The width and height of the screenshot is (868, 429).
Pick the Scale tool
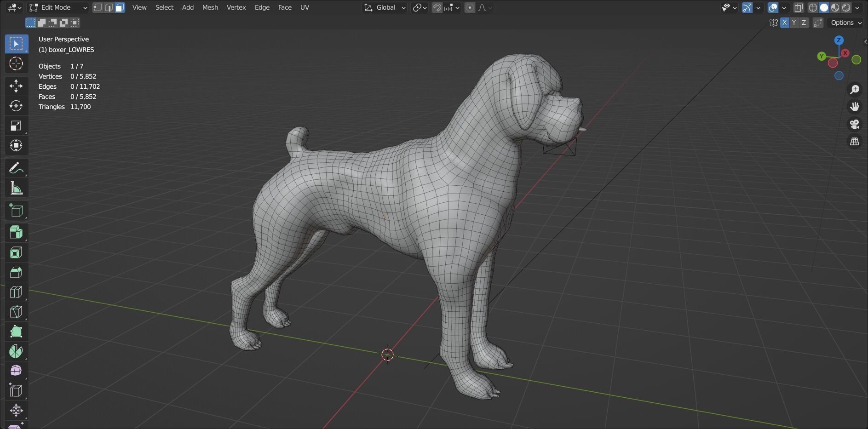pos(16,126)
